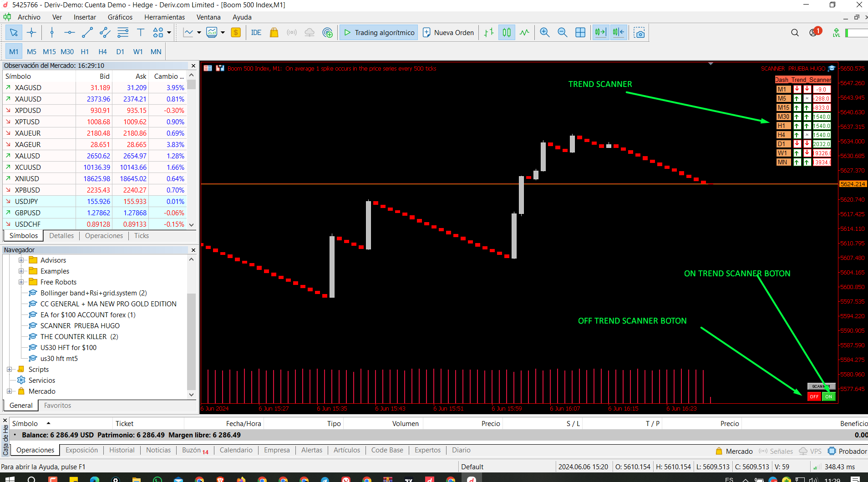Screen dimensions: 868x482
Task: Switch to the Ticks tab
Action: point(142,236)
